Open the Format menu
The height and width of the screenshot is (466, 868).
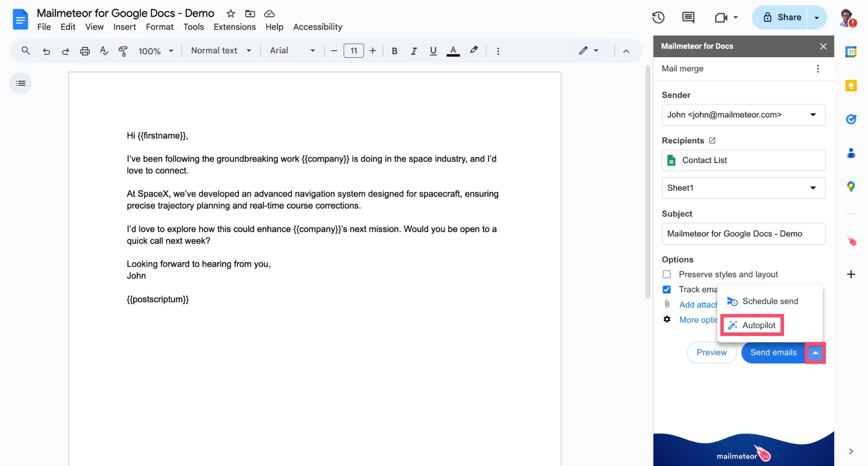159,27
